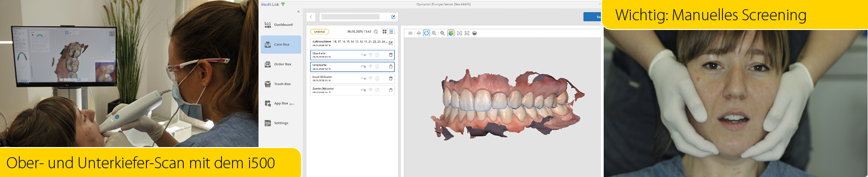
Task: Collapse the sidebar with double chevron
Action: (298, 12)
